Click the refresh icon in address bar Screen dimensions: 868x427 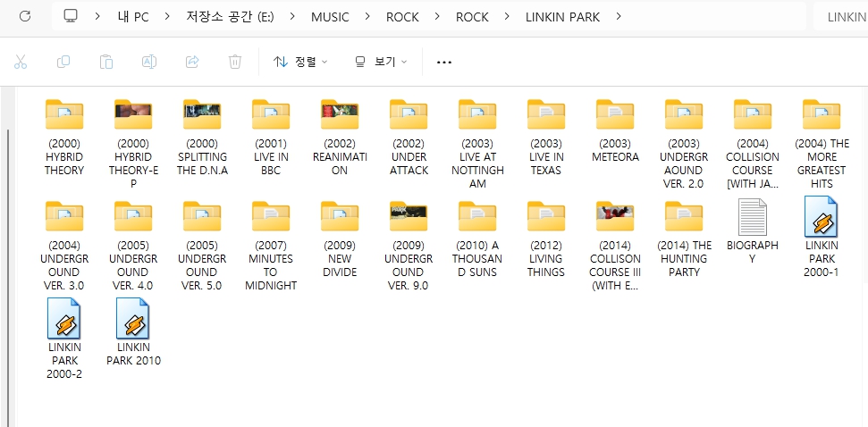pos(25,16)
